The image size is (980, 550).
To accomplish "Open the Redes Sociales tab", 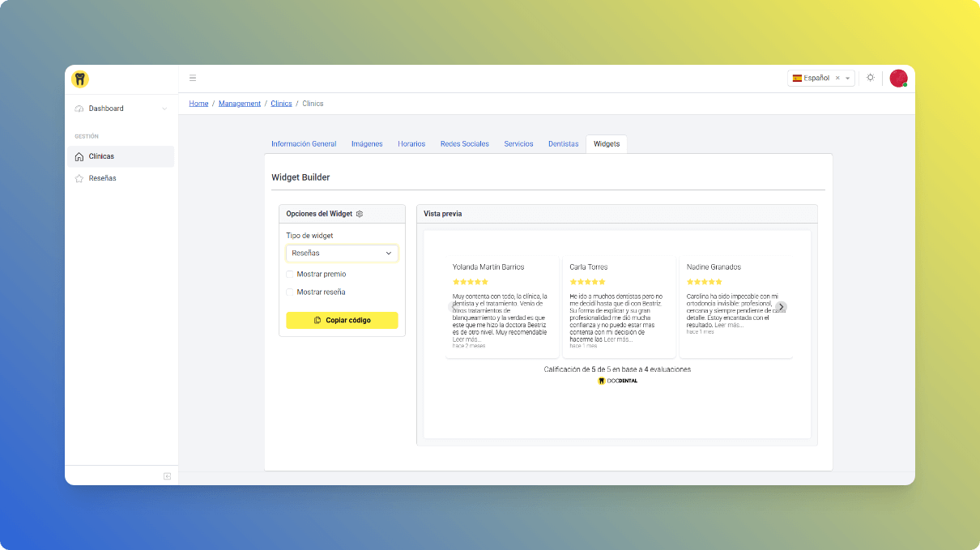I will [x=464, y=144].
